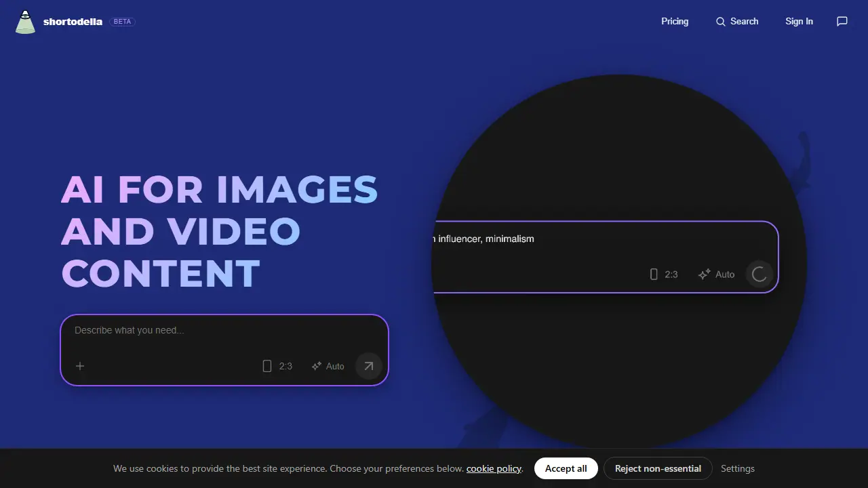Click the shortodella logo icon
The image size is (868, 488).
click(x=25, y=22)
